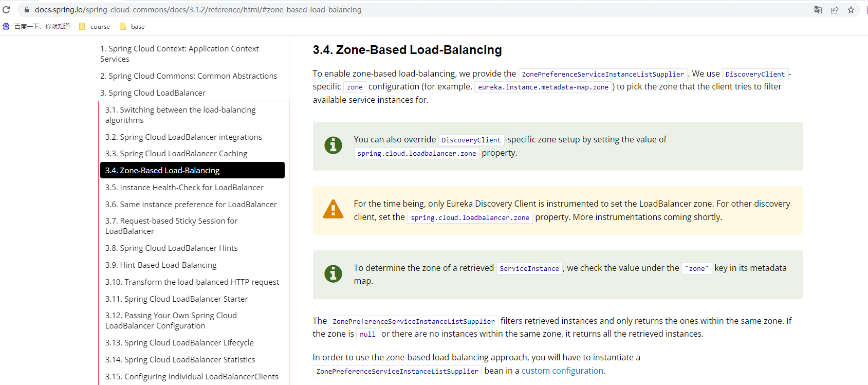Open the translate page icon
This screenshot has width=868, height=385.
818,10
